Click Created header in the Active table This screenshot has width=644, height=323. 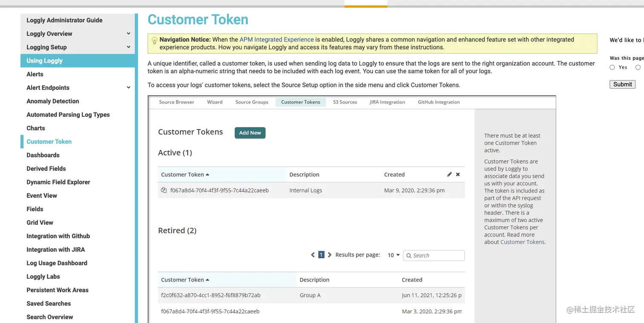click(394, 174)
